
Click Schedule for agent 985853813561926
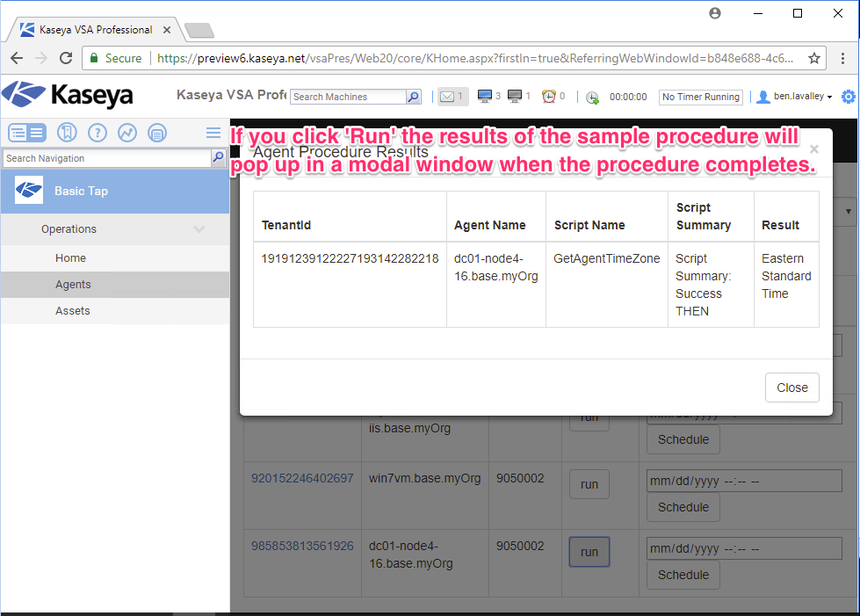(683, 575)
